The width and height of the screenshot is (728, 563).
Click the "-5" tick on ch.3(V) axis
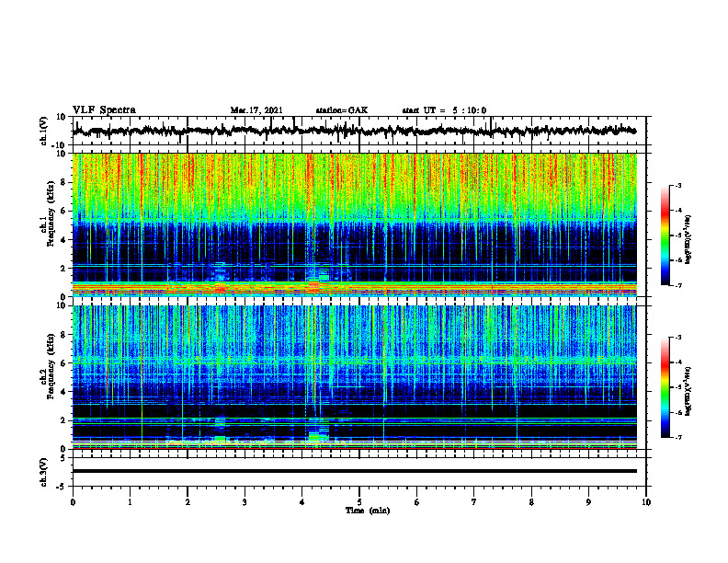coord(63,487)
